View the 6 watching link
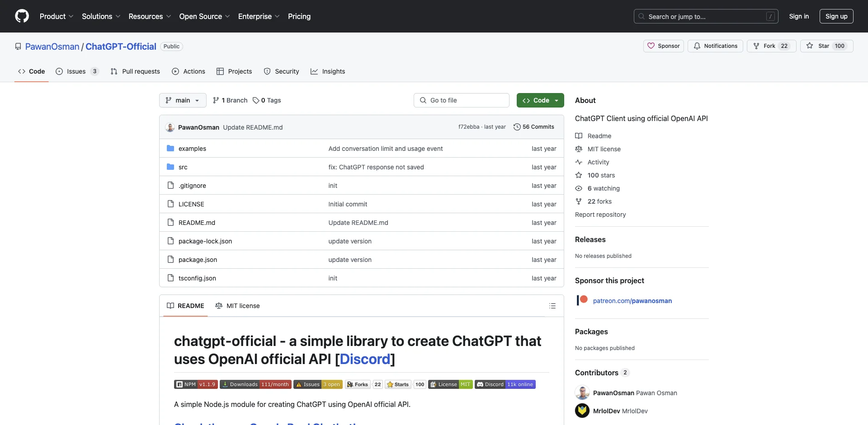Image resolution: width=868 pixels, height=425 pixels. pos(597,188)
